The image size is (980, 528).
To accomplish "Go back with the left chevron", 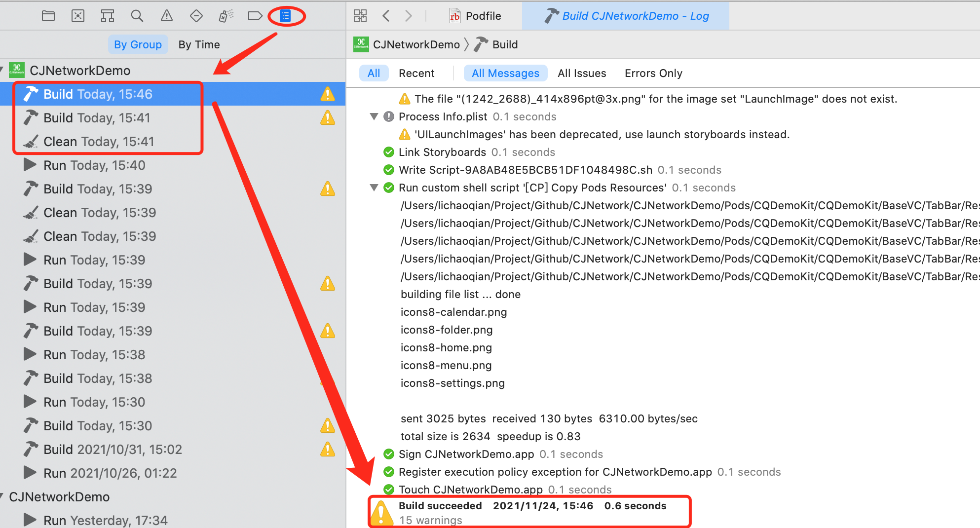I will [x=386, y=16].
